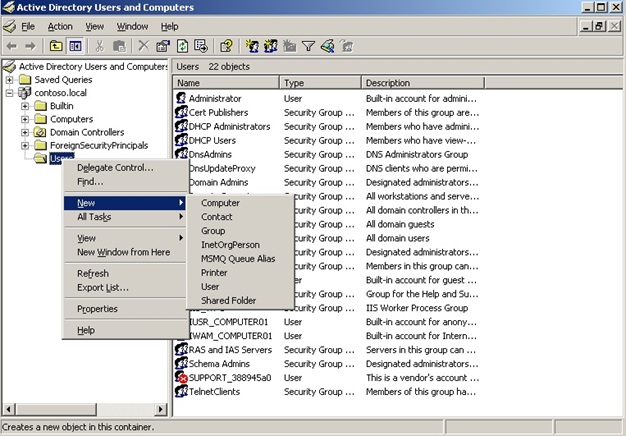
Task: Open Properties from the toolbar icon
Action: 163,46
